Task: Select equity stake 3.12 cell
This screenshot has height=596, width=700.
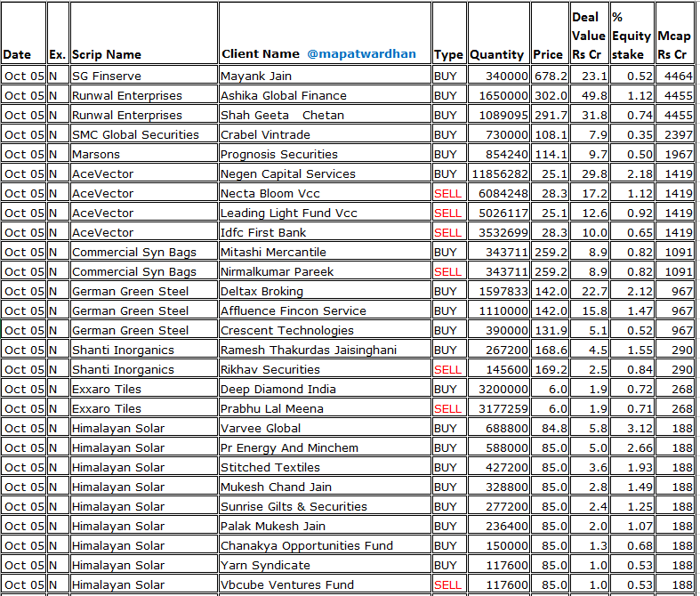Action: pyautogui.click(x=632, y=429)
